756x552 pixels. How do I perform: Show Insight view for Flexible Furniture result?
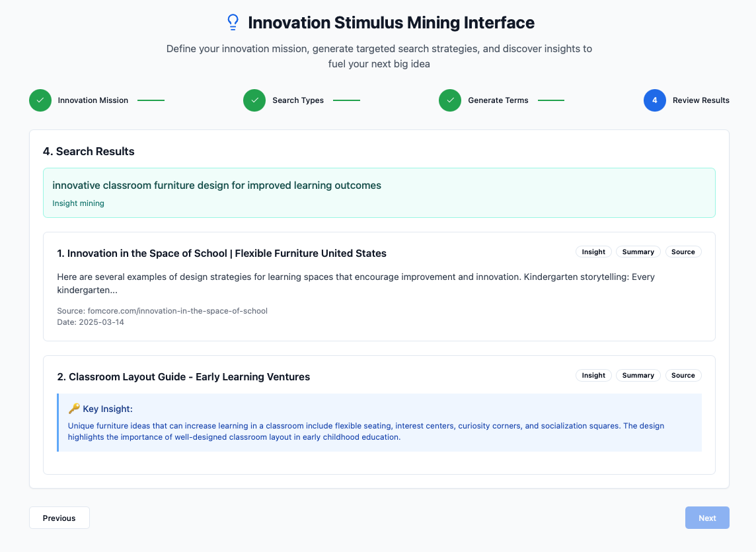pyautogui.click(x=593, y=252)
